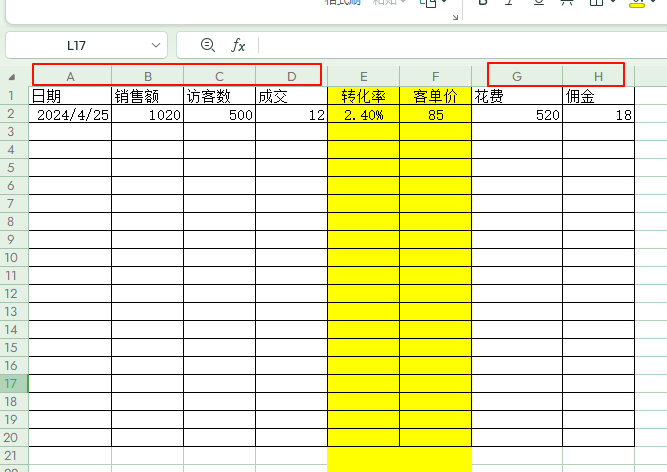Click the 花费 header cell
This screenshot has width=667, height=472.
[517, 96]
